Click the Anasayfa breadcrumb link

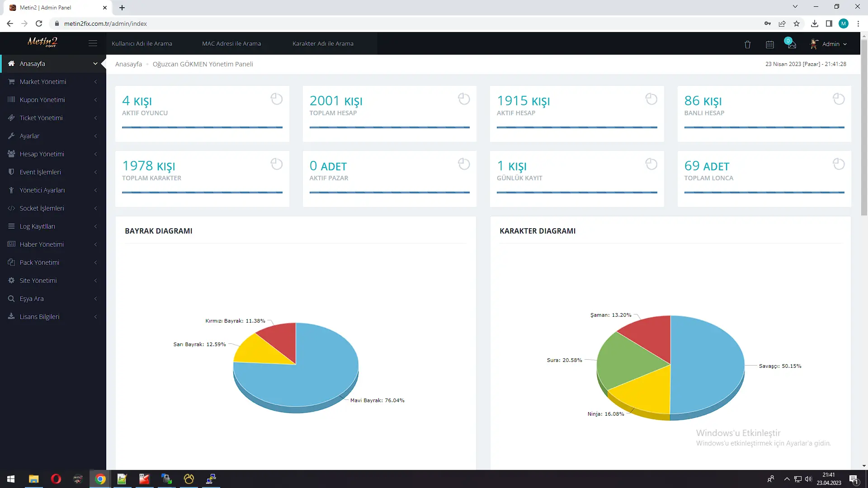point(128,64)
